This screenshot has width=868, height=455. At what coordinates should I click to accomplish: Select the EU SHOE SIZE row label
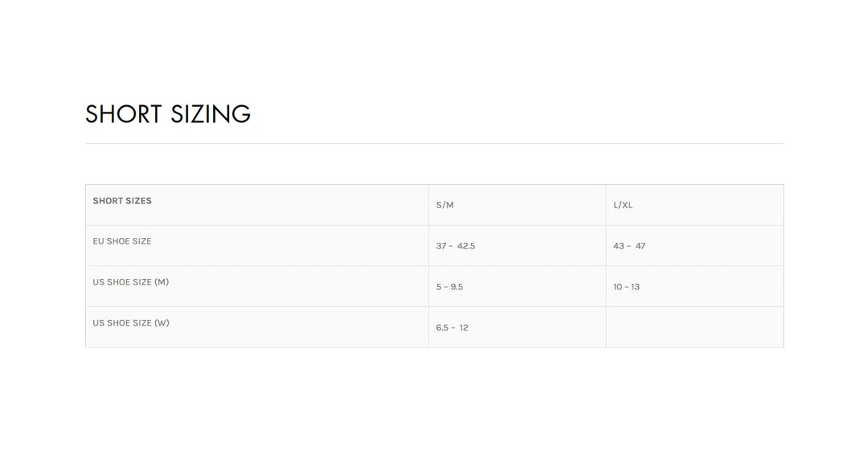(122, 241)
